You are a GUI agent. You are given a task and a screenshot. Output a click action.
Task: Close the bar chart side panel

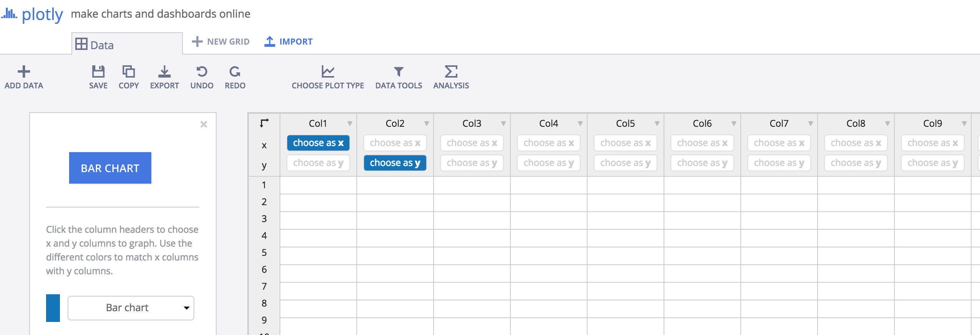(x=204, y=124)
